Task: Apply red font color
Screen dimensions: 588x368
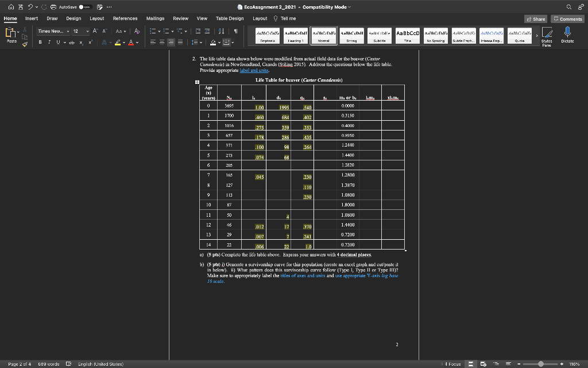Action: point(131,43)
